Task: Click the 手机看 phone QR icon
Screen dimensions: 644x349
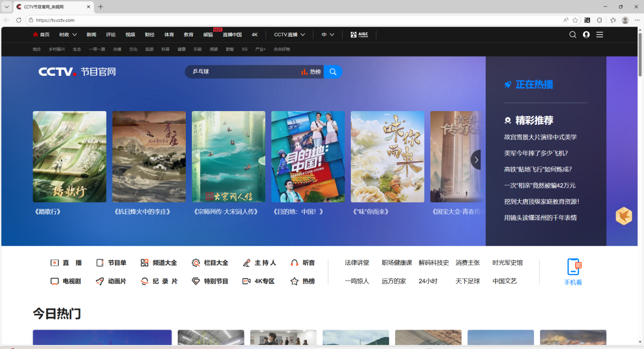Action: (x=574, y=266)
